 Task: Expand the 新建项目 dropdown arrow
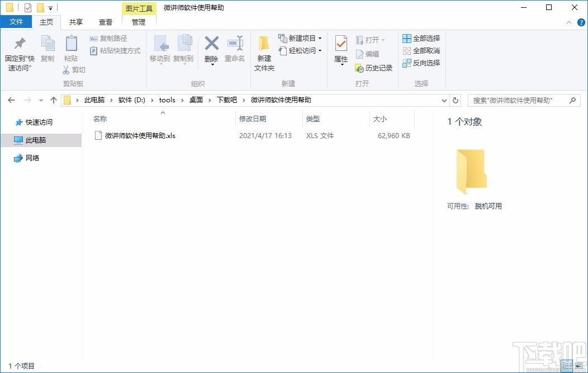point(321,38)
